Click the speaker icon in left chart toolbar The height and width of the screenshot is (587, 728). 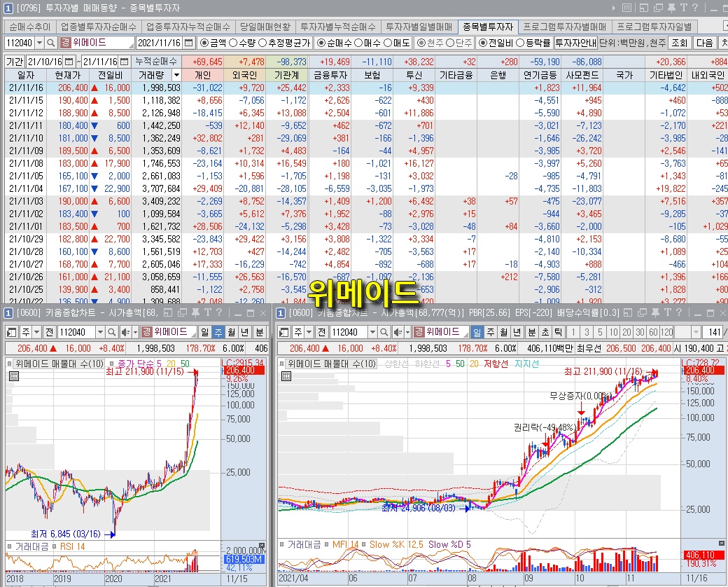click(x=125, y=332)
